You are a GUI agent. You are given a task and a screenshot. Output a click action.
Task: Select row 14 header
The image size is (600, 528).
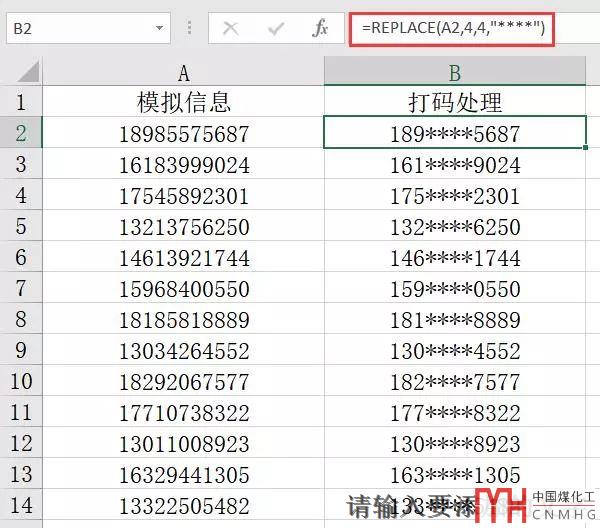pos(21,504)
